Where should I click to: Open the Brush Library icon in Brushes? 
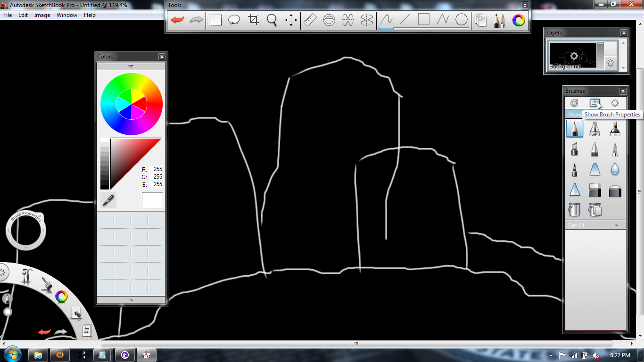574,103
